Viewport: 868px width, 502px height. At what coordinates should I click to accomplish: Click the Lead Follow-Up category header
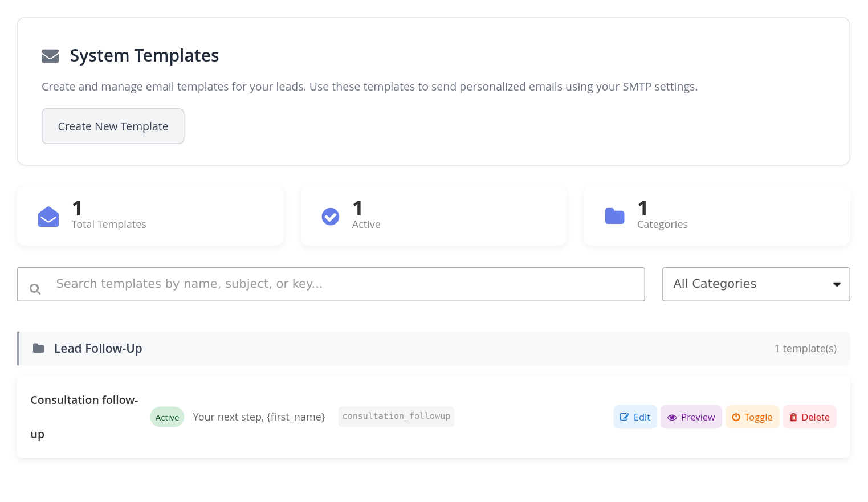[434, 348]
